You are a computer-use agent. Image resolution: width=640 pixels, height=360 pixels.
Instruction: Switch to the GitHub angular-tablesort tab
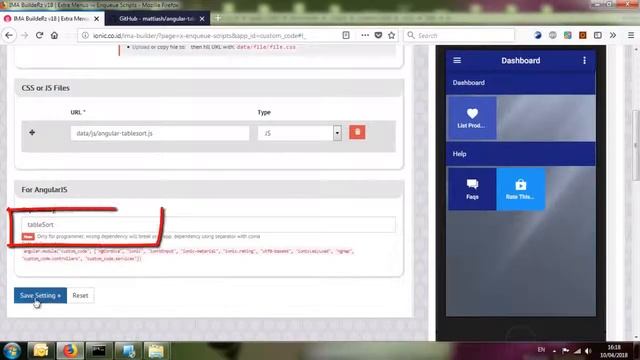tap(157, 19)
